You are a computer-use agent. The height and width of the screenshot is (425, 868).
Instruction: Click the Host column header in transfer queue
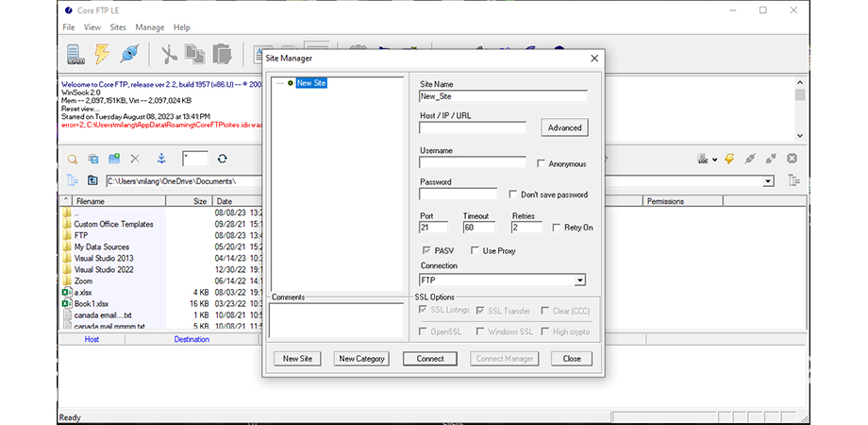coord(92,339)
